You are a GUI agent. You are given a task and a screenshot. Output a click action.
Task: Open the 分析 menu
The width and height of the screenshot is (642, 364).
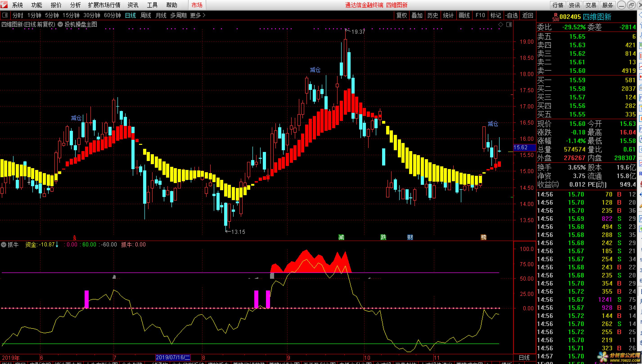click(x=75, y=5)
